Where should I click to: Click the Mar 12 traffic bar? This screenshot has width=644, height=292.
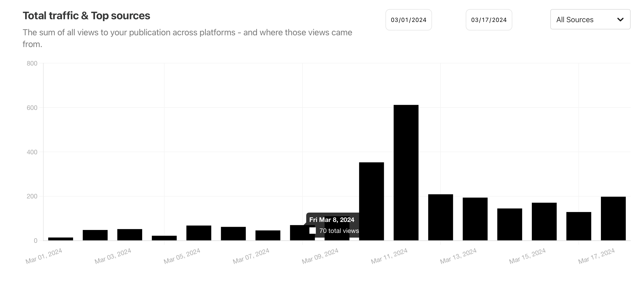(440, 217)
